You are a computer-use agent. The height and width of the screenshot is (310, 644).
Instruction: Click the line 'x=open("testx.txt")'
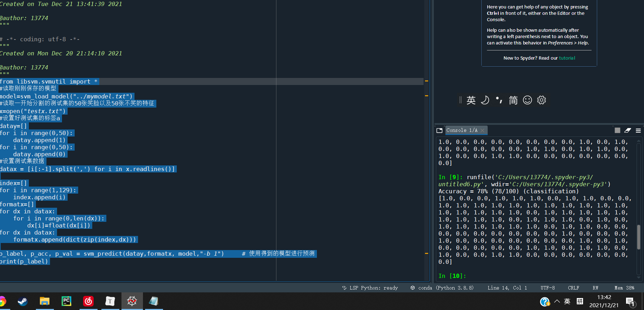pyautogui.click(x=33, y=111)
